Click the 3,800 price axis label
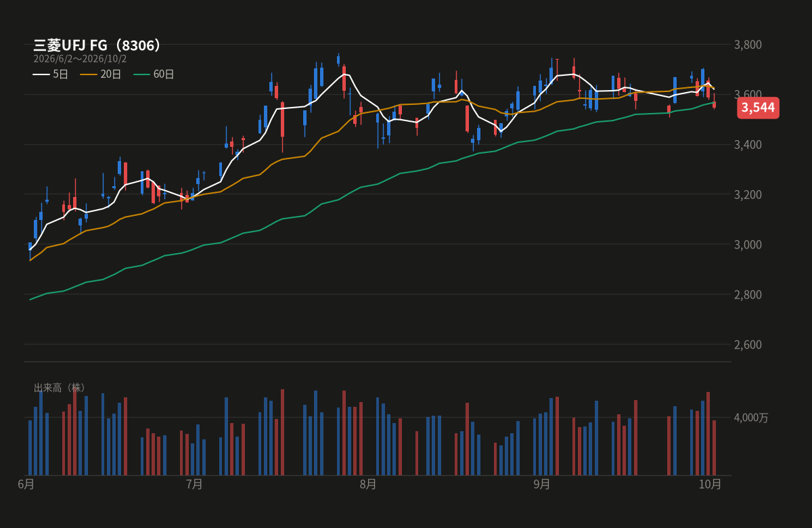Image resolution: width=812 pixels, height=528 pixels. [x=748, y=45]
